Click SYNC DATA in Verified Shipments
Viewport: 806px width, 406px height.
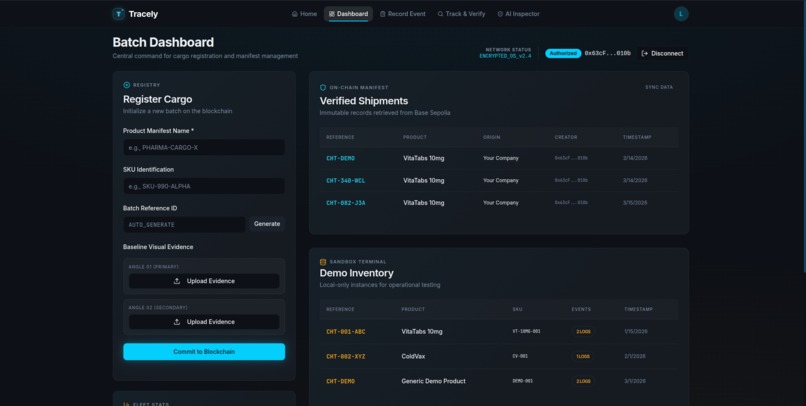pos(659,87)
